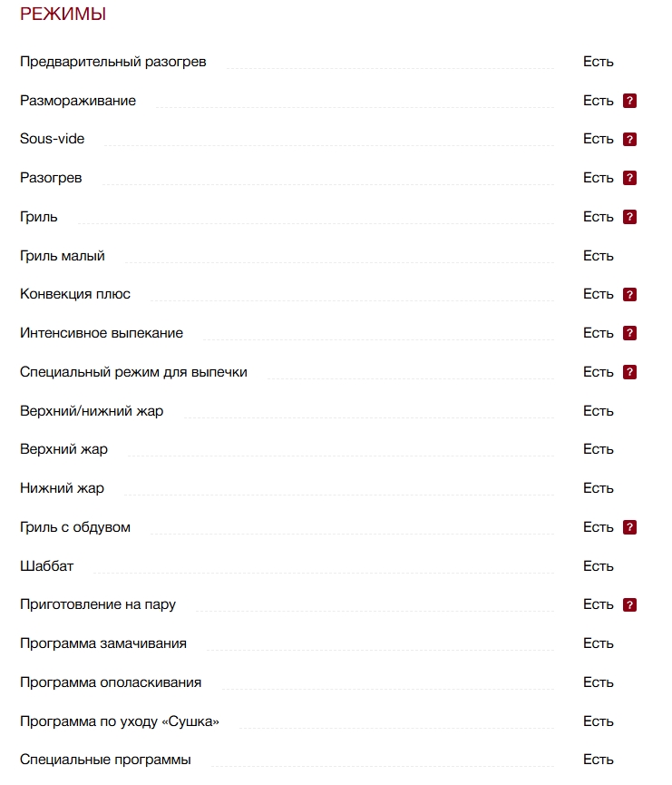Show hint for Разогрев mode
Screen dimensions: 672x785
pyautogui.click(x=629, y=178)
